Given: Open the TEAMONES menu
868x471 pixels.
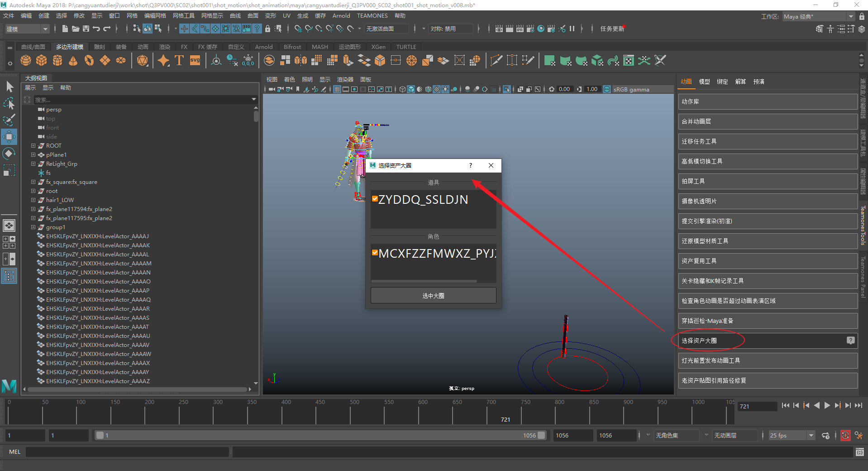Looking at the screenshot, I should point(372,16).
